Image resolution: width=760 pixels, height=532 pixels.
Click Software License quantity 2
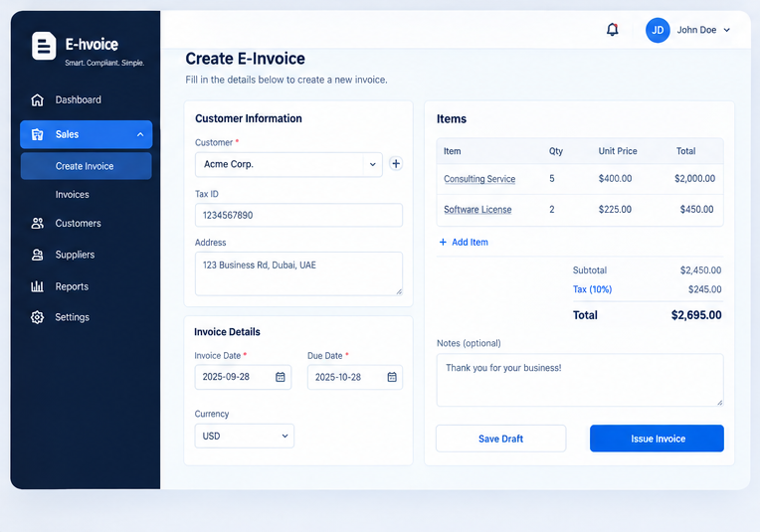[551, 209]
